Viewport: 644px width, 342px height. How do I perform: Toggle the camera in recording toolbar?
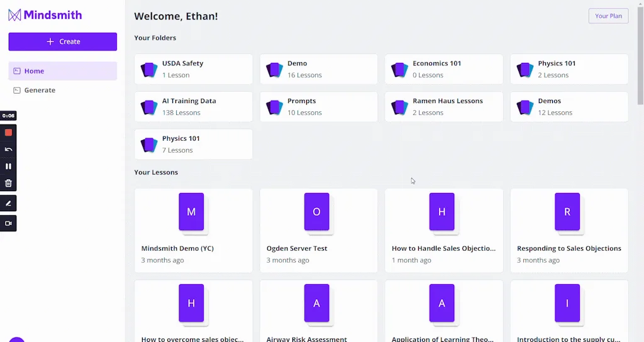(x=8, y=223)
